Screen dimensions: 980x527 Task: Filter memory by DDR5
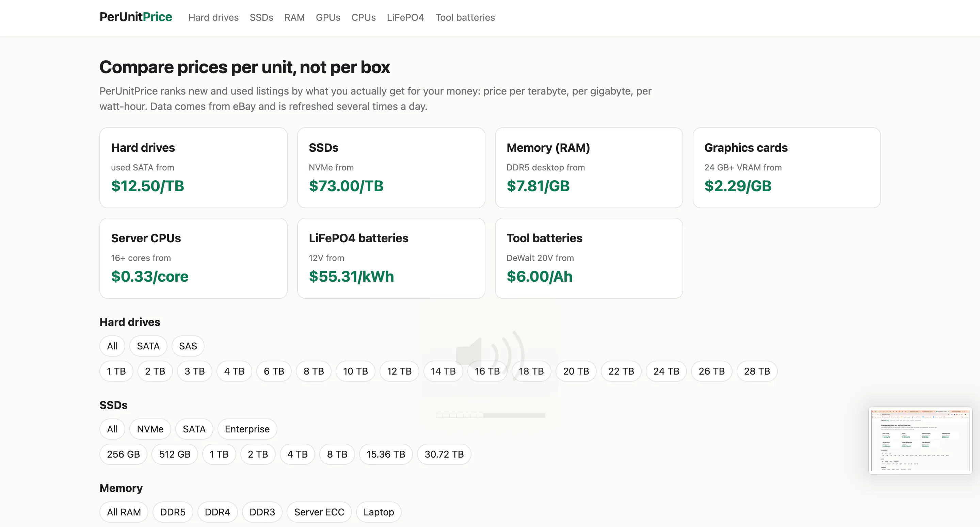tap(173, 512)
